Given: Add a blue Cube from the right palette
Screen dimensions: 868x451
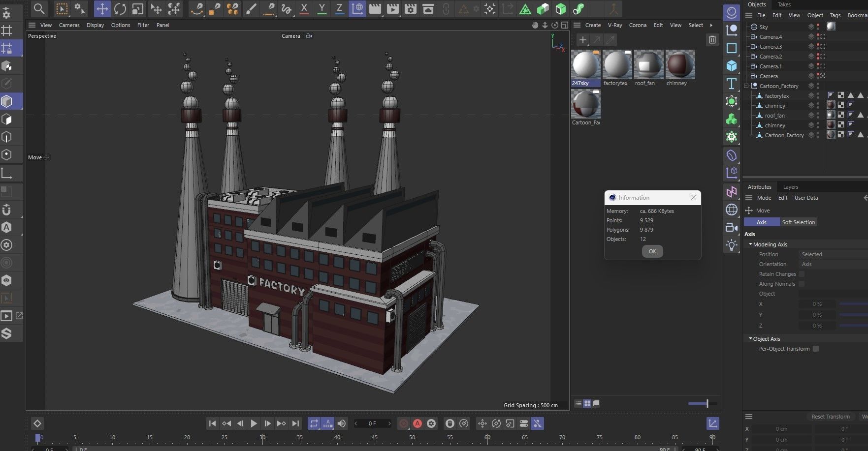Looking at the screenshot, I should [x=732, y=65].
